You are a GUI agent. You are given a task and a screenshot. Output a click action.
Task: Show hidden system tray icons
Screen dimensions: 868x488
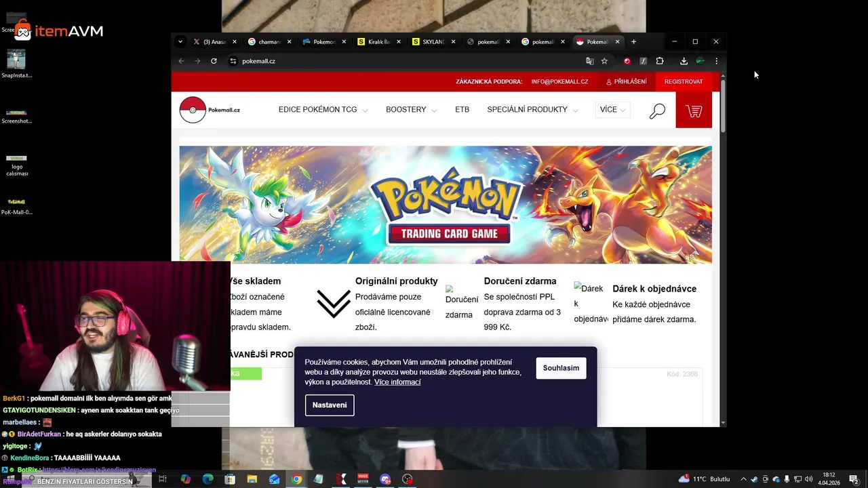pos(743,479)
